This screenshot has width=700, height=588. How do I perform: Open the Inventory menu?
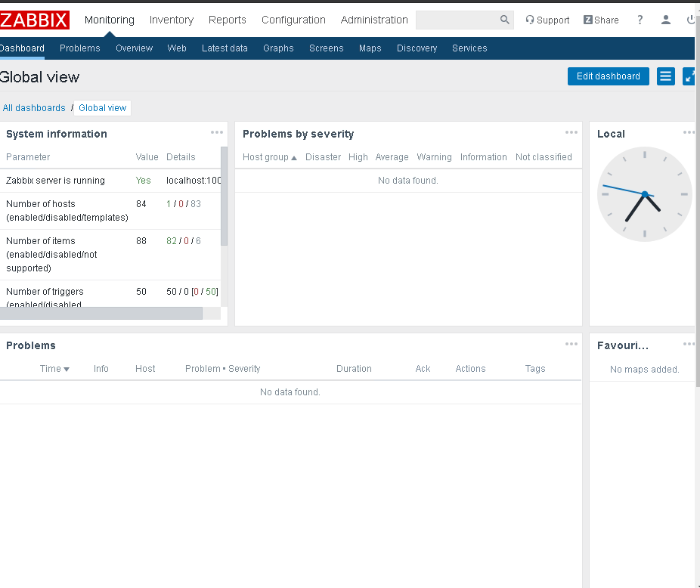pos(172,20)
